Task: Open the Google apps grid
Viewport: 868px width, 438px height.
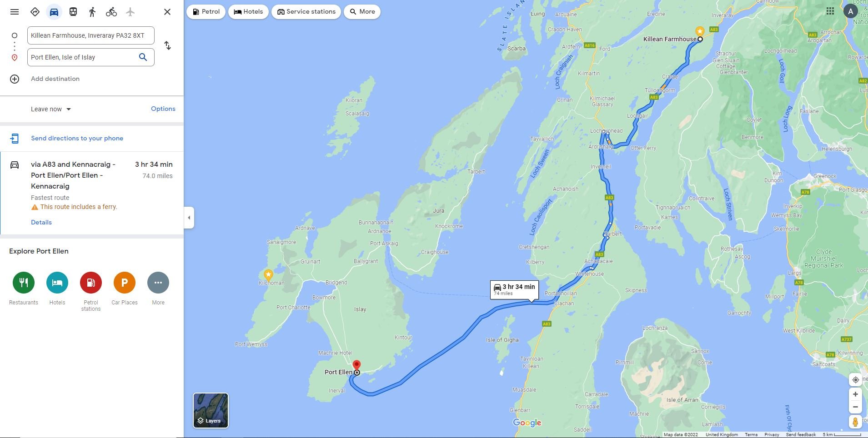Action: pyautogui.click(x=830, y=11)
